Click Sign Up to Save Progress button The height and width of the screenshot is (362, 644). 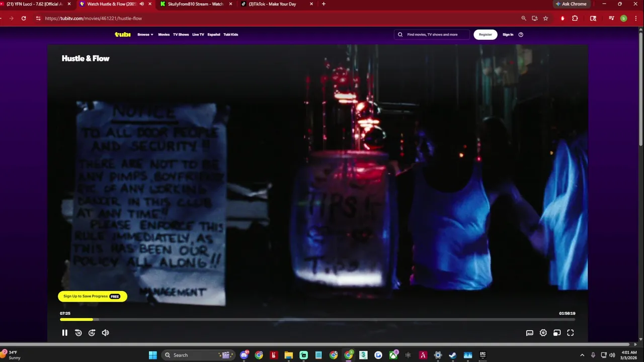(x=93, y=296)
